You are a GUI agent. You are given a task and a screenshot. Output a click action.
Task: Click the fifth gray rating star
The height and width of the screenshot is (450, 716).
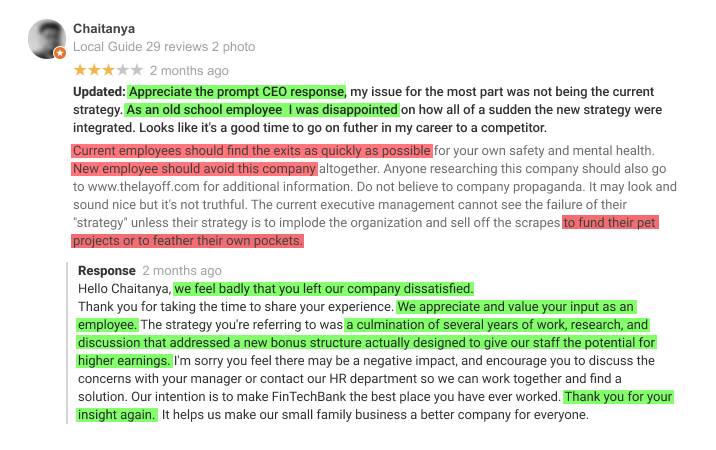click(x=137, y=70)
